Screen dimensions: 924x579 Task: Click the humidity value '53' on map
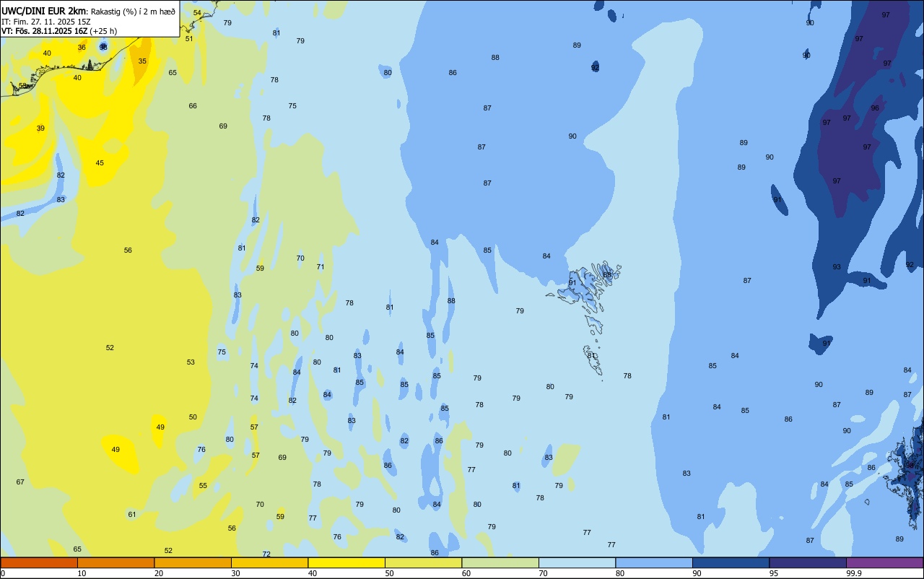(x=191, y=362)
